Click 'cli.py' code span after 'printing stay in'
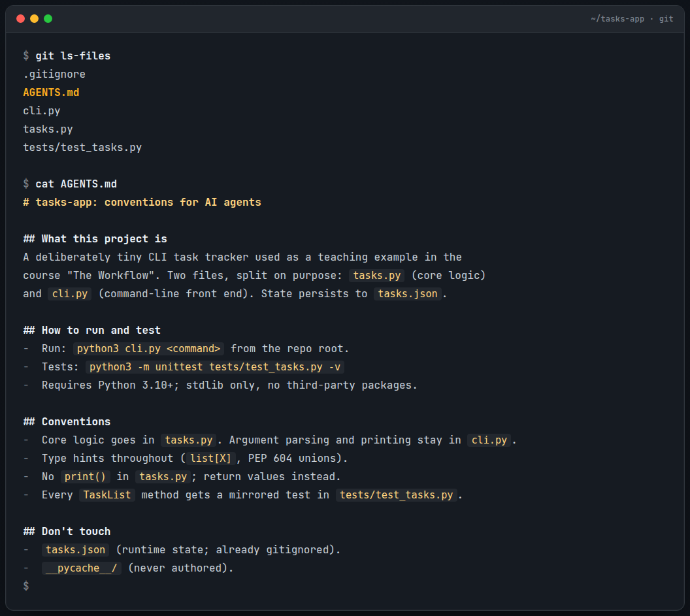This screenshot has height=616, width=690. click(x=489, y=440)
